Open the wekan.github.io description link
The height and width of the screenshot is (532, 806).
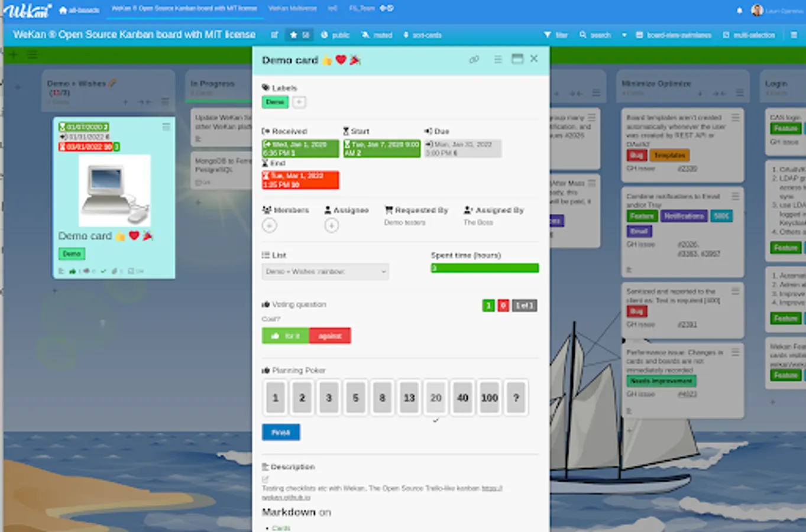tap(286, 498)
